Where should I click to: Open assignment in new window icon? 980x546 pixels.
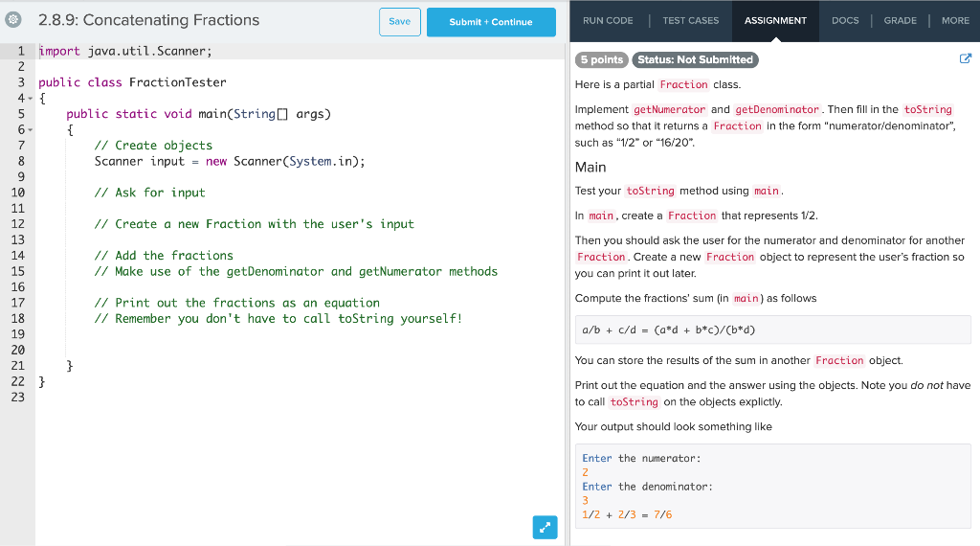(966, 58)
